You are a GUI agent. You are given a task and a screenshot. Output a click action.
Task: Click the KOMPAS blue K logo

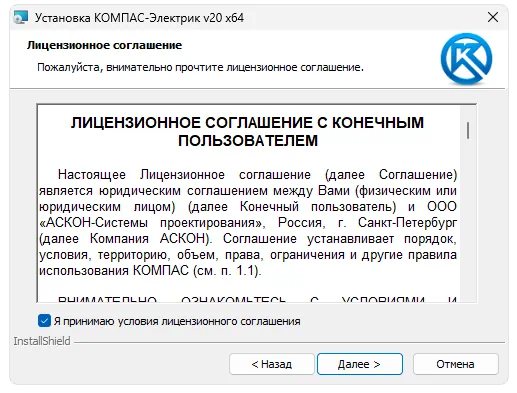[x=466, y=59]
